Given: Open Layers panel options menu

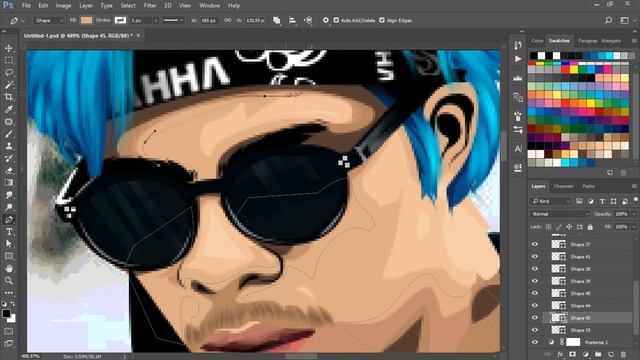Looking at the screenshot, I should [634, 186].
